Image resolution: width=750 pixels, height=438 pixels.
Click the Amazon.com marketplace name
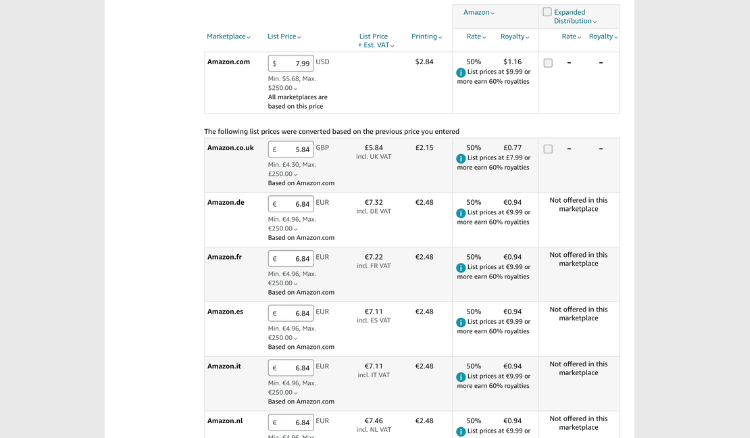(x=229, y=62)
